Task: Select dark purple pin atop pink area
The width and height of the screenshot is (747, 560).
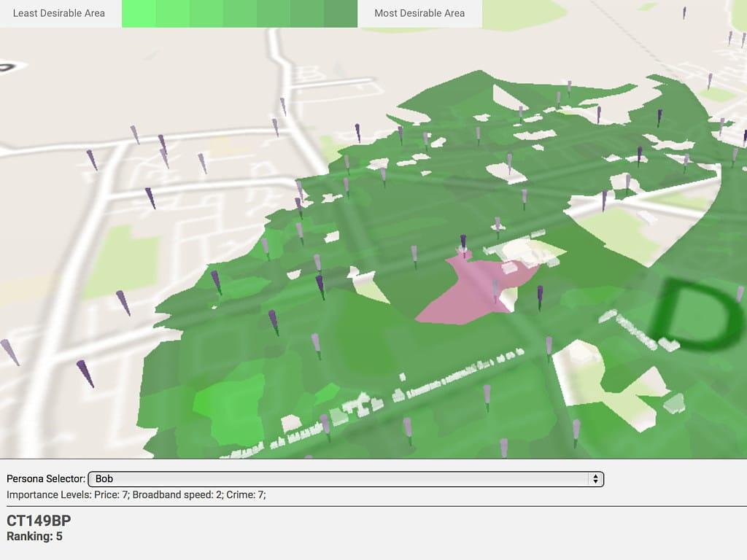Action: click(x=463, y=243)
